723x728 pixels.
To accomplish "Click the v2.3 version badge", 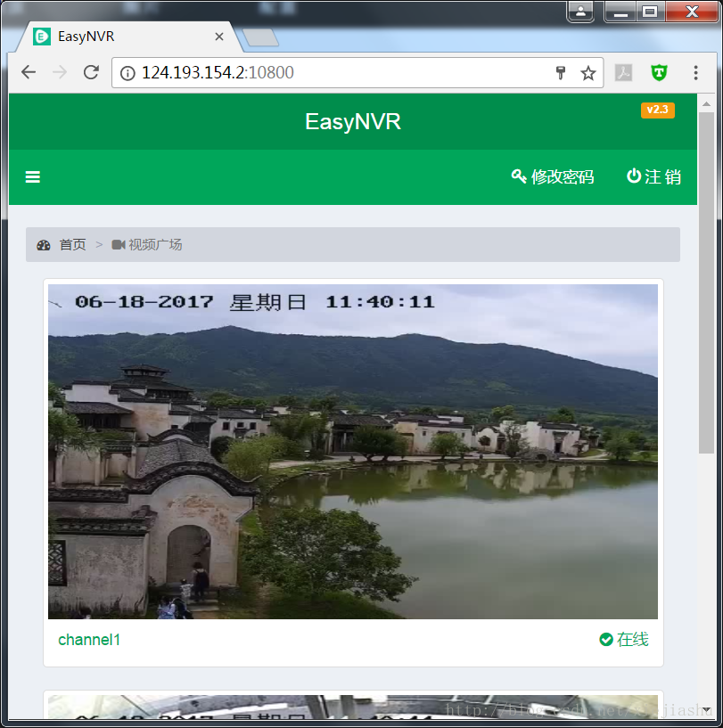I will click(x=658, y=110).
